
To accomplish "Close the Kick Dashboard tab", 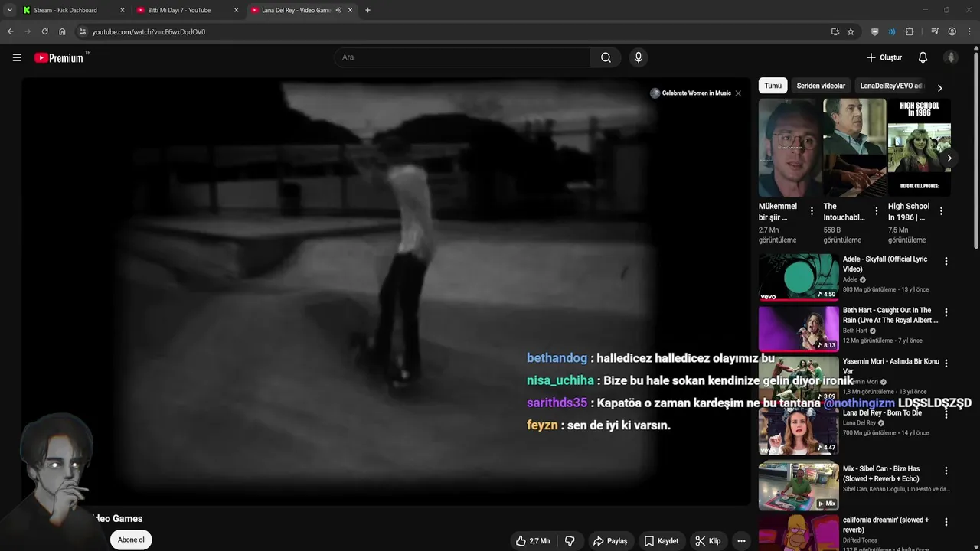I will [x=122, y=10].
